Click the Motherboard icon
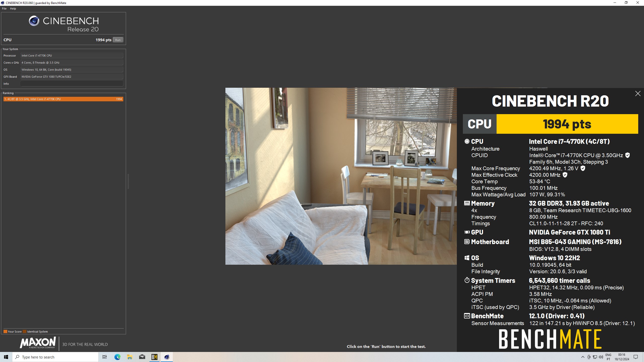This screenshot has height=362, width=644. coord(467,242)
